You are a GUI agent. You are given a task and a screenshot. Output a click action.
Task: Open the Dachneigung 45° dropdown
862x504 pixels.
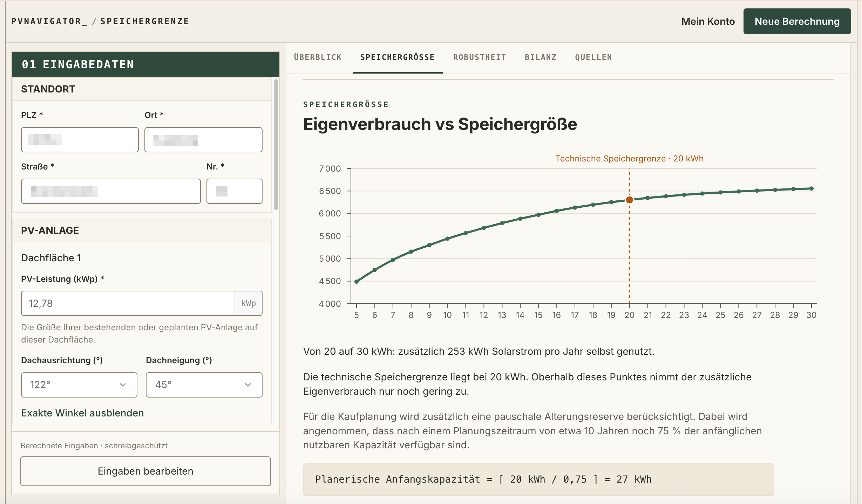[204, 385]
